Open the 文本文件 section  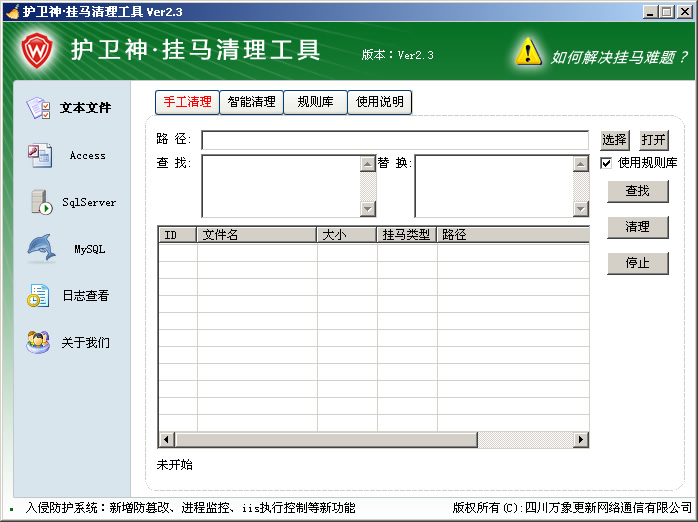click(x=85, y=108)
